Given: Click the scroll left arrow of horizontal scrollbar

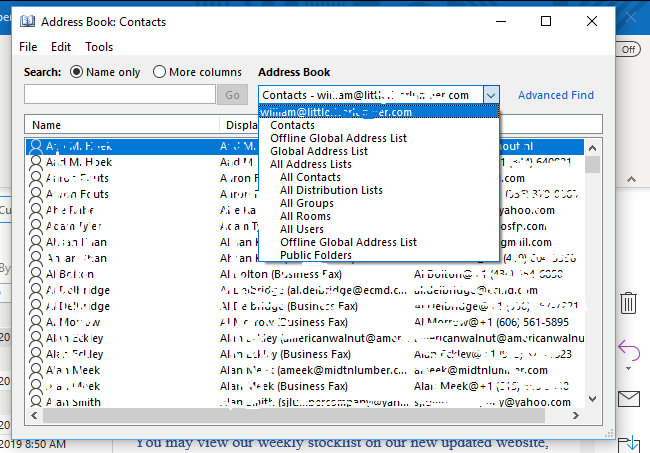Looking at the screenshot, I should (x=34, y=415).
